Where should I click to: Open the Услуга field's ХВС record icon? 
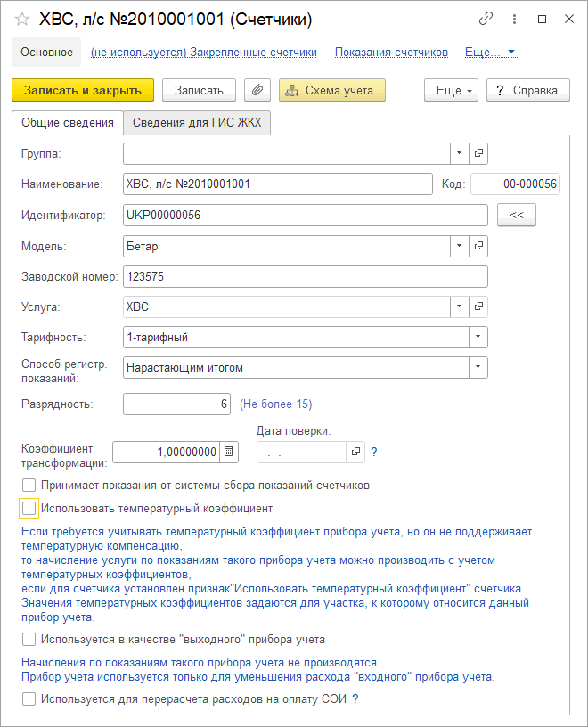click(x=479, y=306)
